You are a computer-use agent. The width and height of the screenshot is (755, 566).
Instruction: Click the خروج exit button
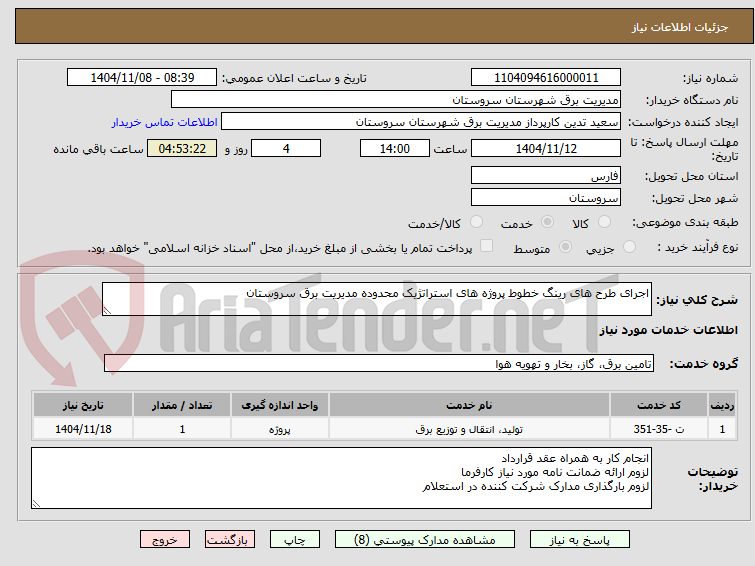tap(165, 540)
